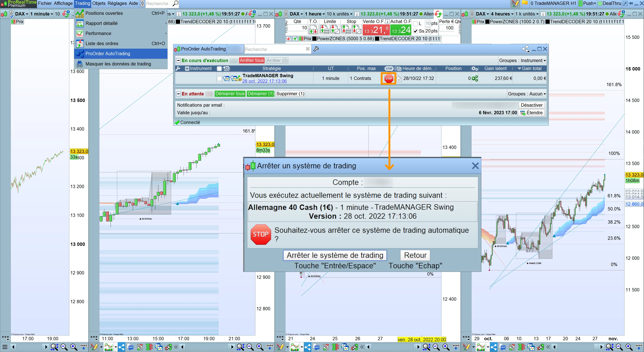The image size is (644, 352).
Task: Click the green Achat O.F. 13 324 price
Action: (401, 30)
